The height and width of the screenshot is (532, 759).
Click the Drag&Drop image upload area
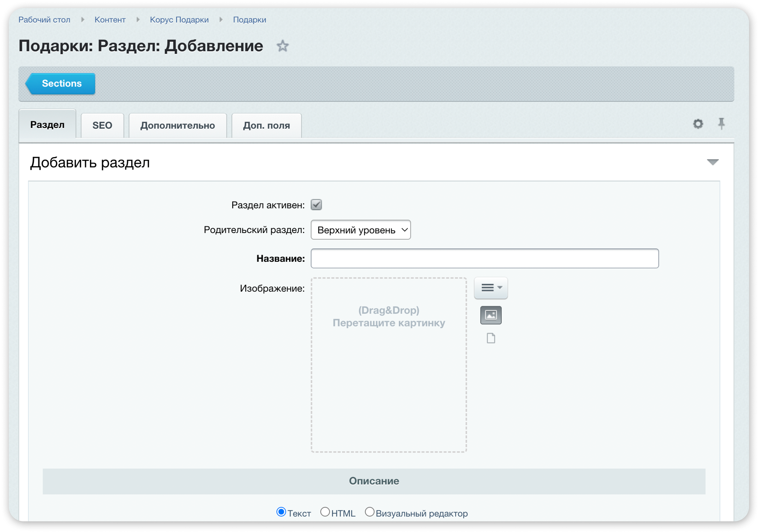pyautogui.click(x=389, y=365)
